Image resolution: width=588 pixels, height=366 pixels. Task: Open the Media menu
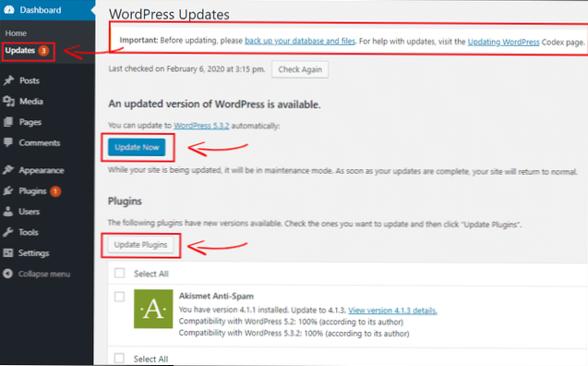tap(31, 101)
